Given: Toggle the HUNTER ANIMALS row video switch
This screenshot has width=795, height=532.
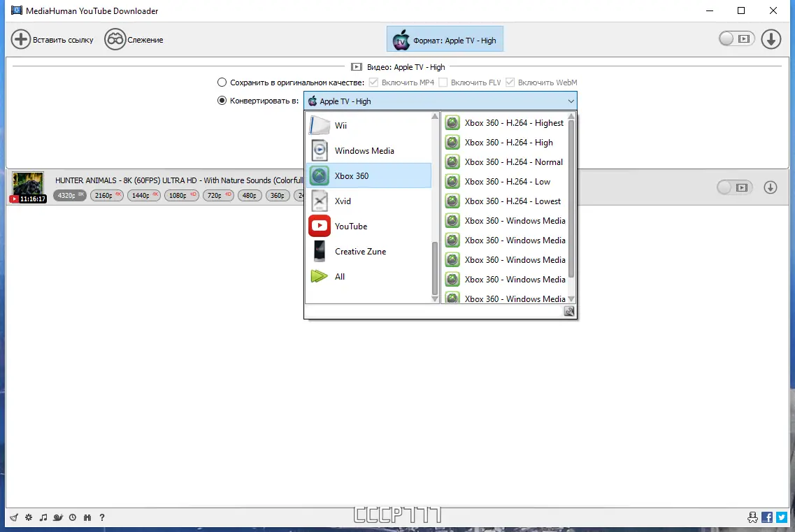Looking at the screenshot, I should pyautogui.click(x=735, y=187).
